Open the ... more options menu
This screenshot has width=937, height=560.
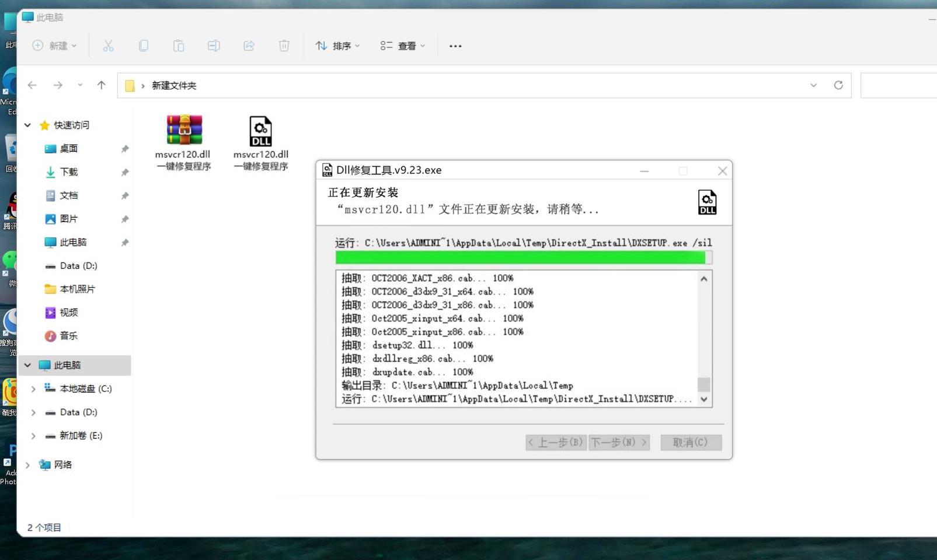tap(455, 45)
